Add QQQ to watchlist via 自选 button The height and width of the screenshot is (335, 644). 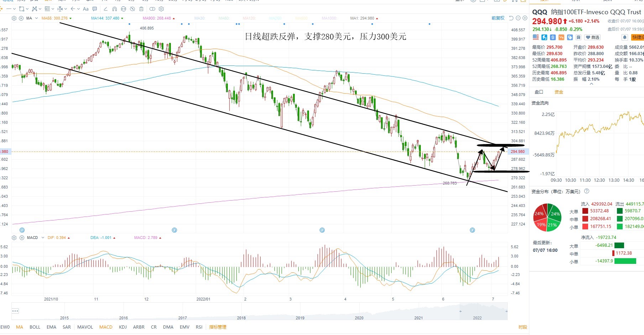pyautogui.click(x=593, y=37)
